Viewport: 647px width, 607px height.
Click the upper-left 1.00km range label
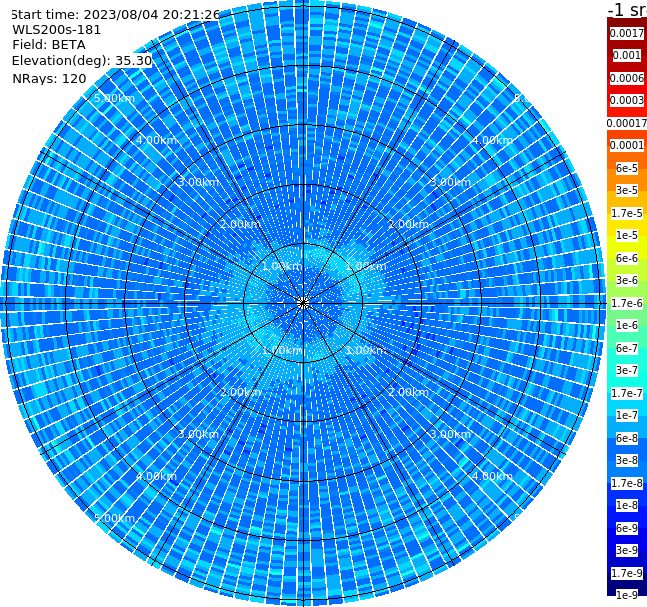[x=283, y=266]
